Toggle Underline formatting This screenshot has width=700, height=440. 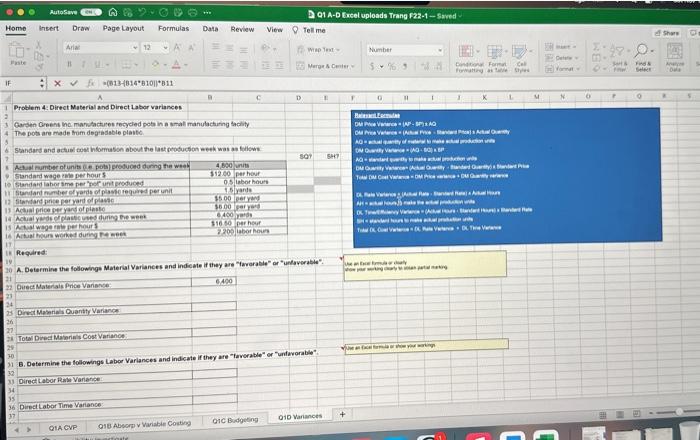pyautogui.click(x=97, y=64)
